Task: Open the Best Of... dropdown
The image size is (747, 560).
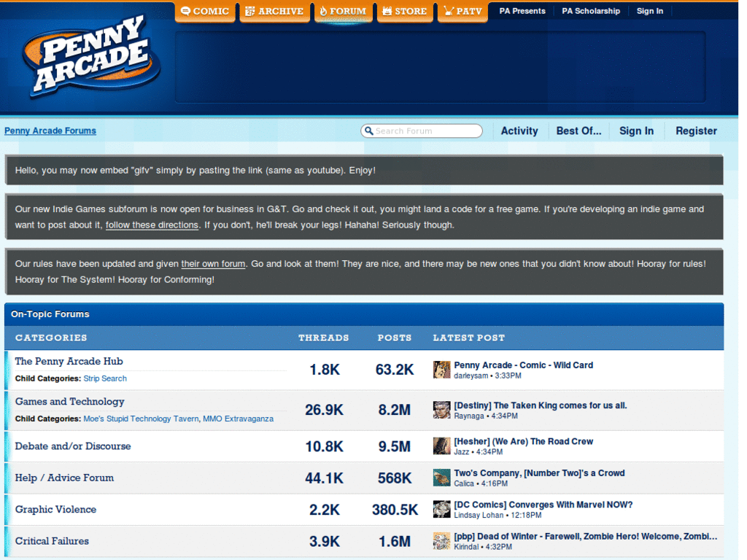Action: point(578,131)
